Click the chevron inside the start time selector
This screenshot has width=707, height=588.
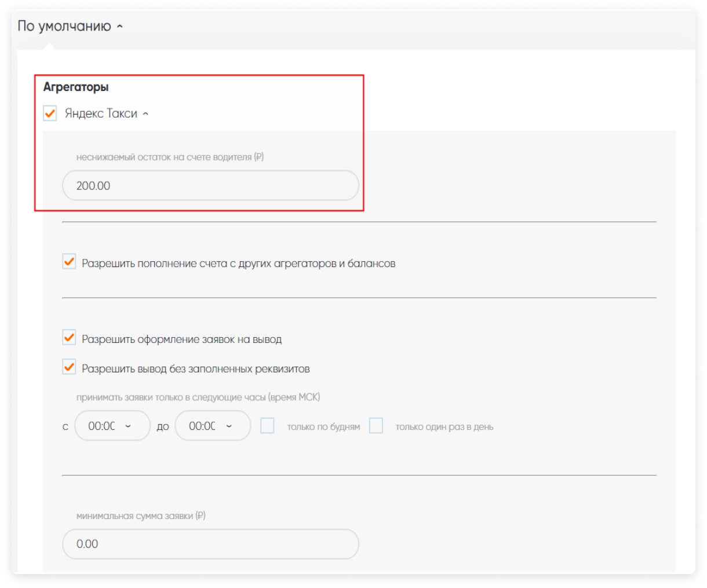tap(128, 426)
